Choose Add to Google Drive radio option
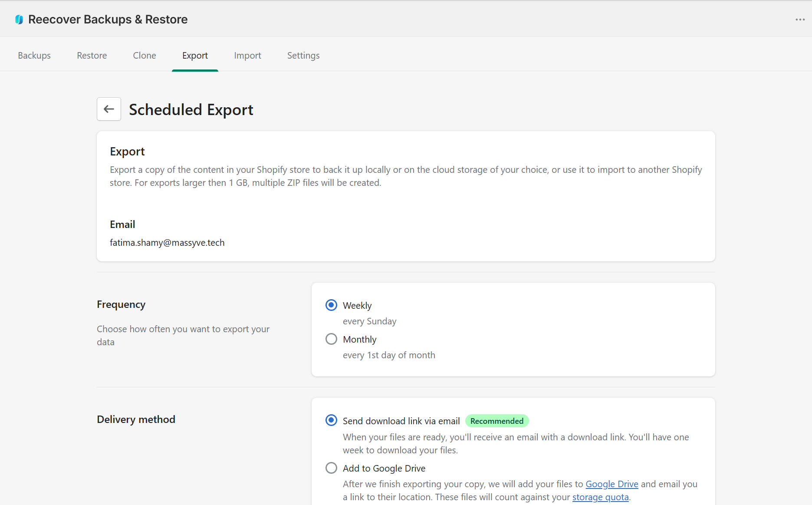The height and width of the screenshot is (505, 812). click(x=331, y=468)
